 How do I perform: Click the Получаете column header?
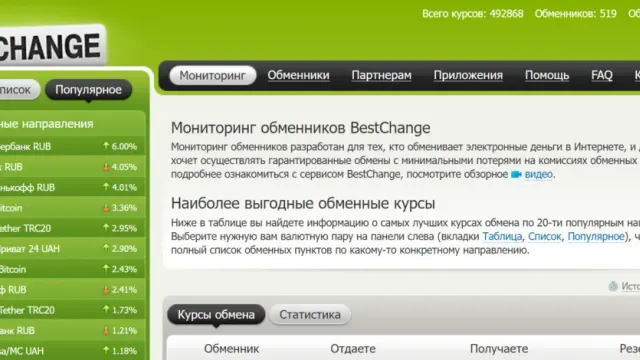tap(499, 349)
